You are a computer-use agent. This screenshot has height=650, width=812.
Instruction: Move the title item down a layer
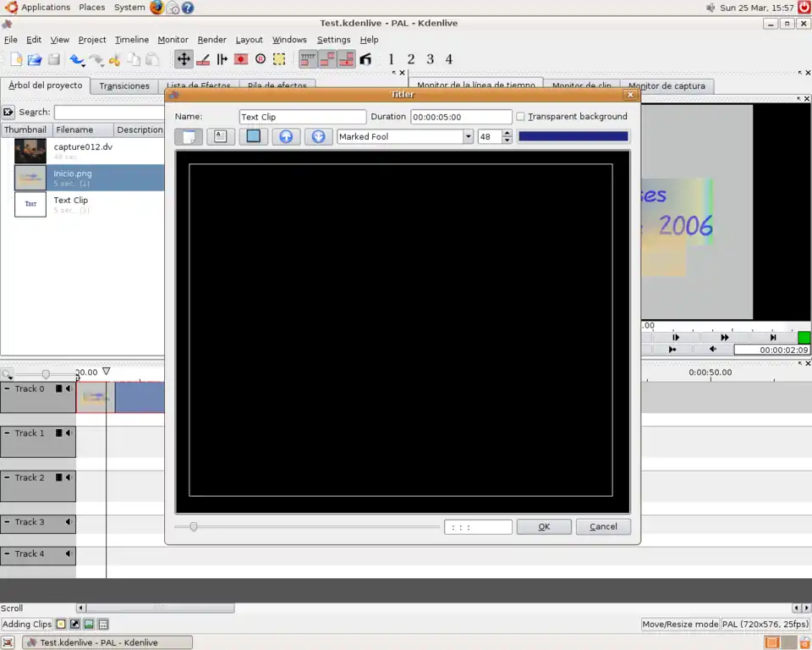click(318, 136)
